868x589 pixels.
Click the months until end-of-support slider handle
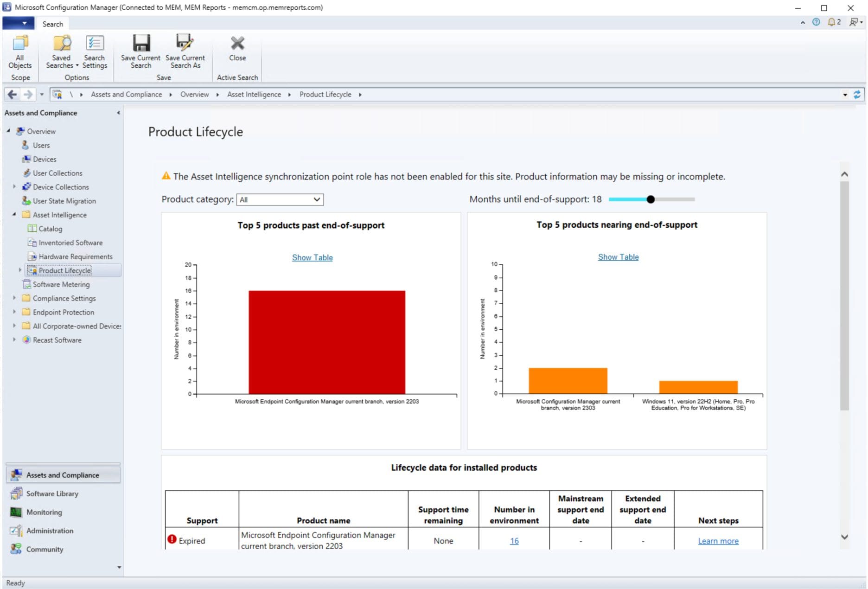(x=651, y=199)
